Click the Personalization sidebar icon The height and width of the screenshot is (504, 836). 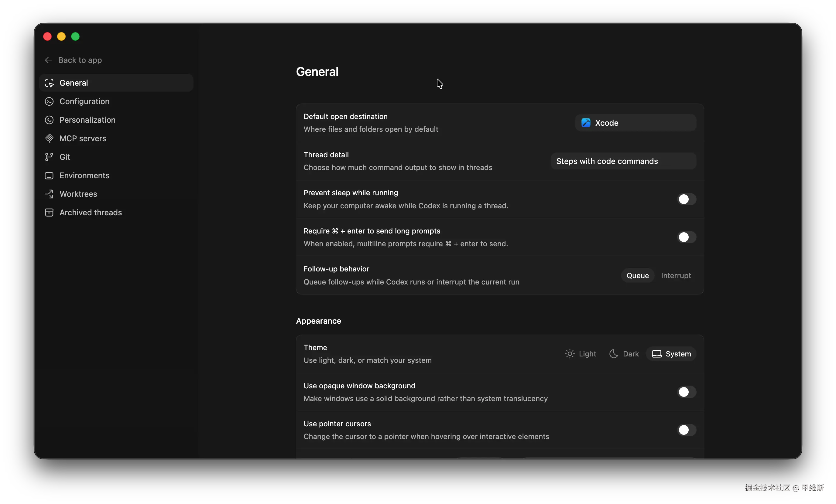click(49, 120)
